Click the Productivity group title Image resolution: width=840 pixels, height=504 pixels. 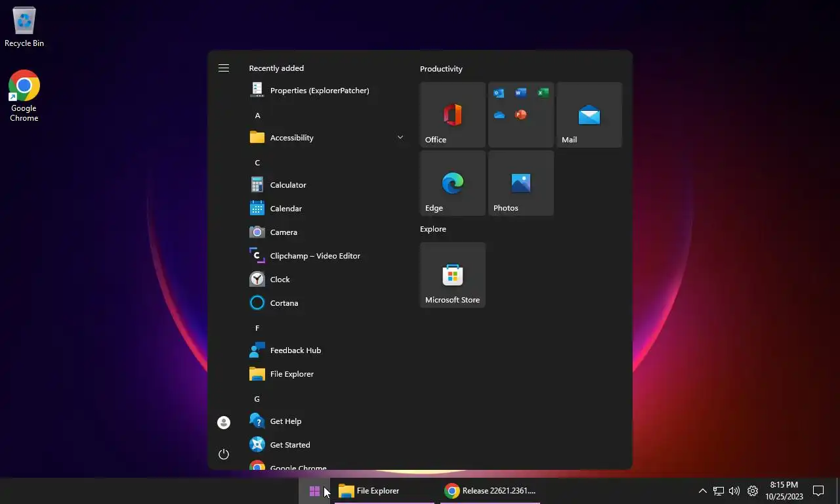click(x=441, y=69)
